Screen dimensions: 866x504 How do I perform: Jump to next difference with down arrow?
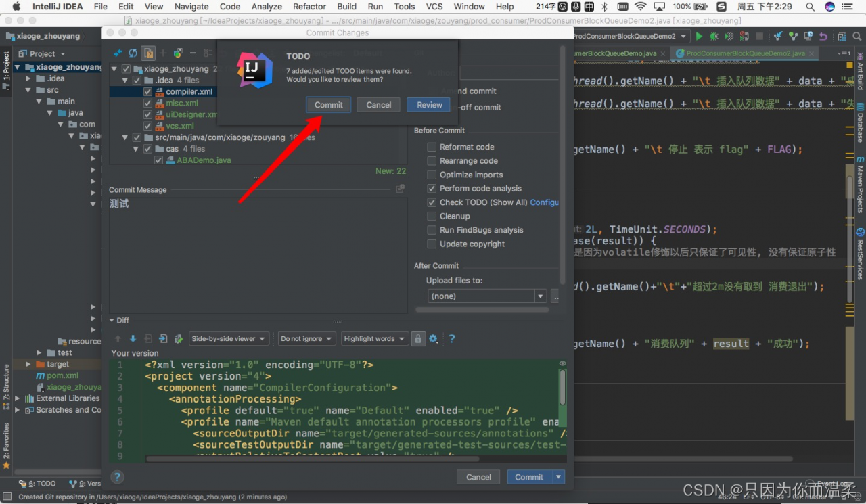133,339
